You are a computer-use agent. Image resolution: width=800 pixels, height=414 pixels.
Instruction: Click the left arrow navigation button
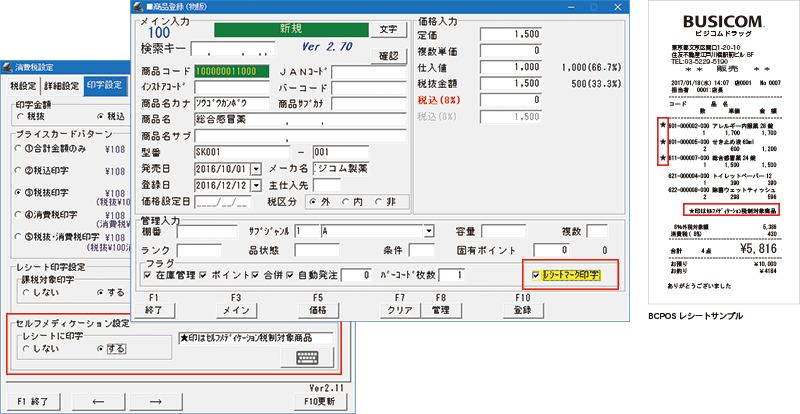pyautogui.click(x=100, y=401)
